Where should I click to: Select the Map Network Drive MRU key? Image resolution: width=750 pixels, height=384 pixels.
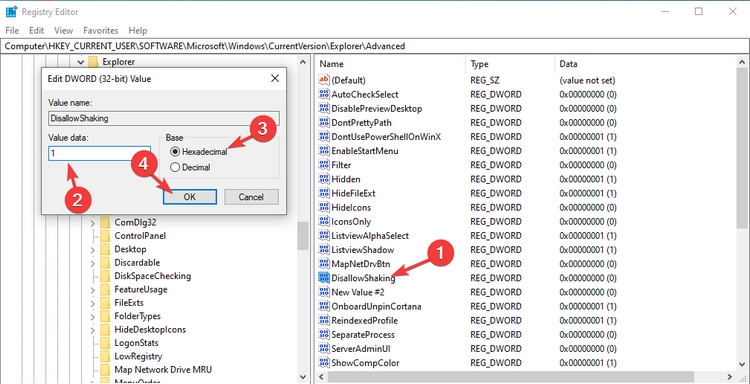pyautogui.click(x=163, y=370)
